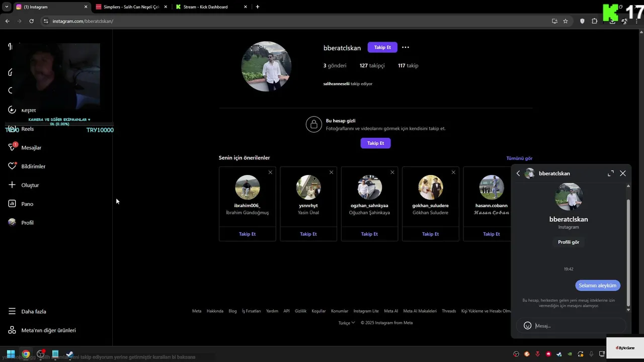The image size is (644, 362).
Task: Open browser extensions puzzle icon
Action: coord(595,21)
